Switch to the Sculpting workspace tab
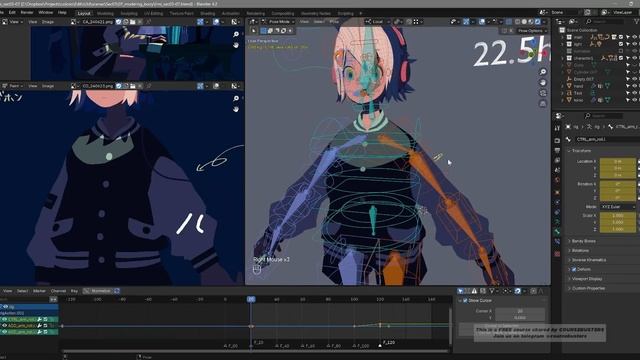Viewport: 640px width, 360px height. (x=129, y=13)
